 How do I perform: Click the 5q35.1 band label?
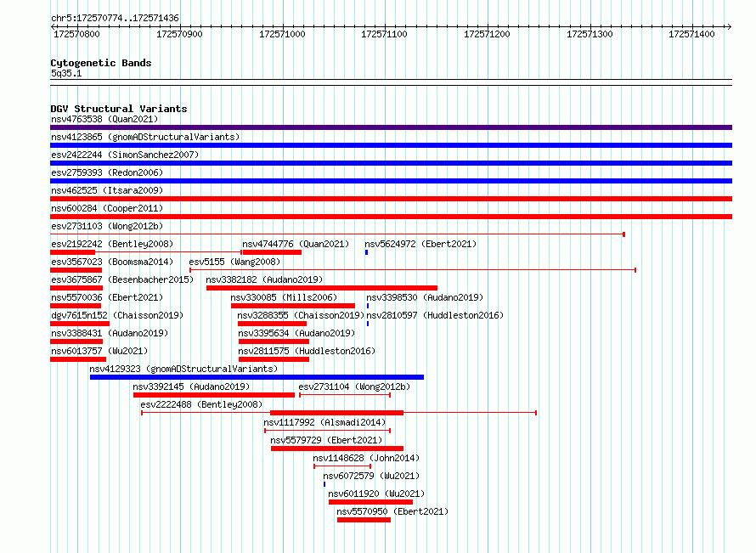(x=66, y=73)
